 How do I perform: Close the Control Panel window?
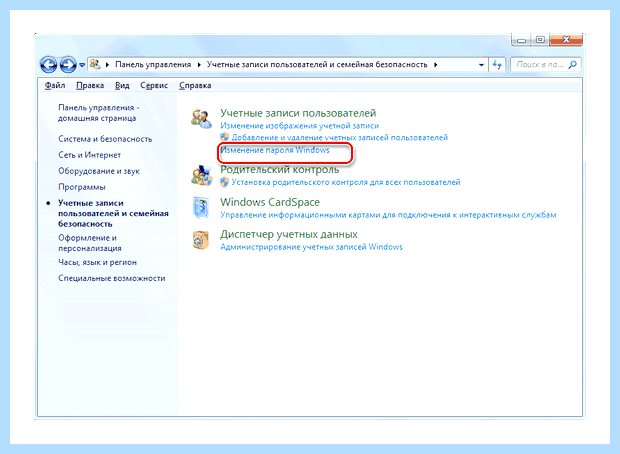566,40
